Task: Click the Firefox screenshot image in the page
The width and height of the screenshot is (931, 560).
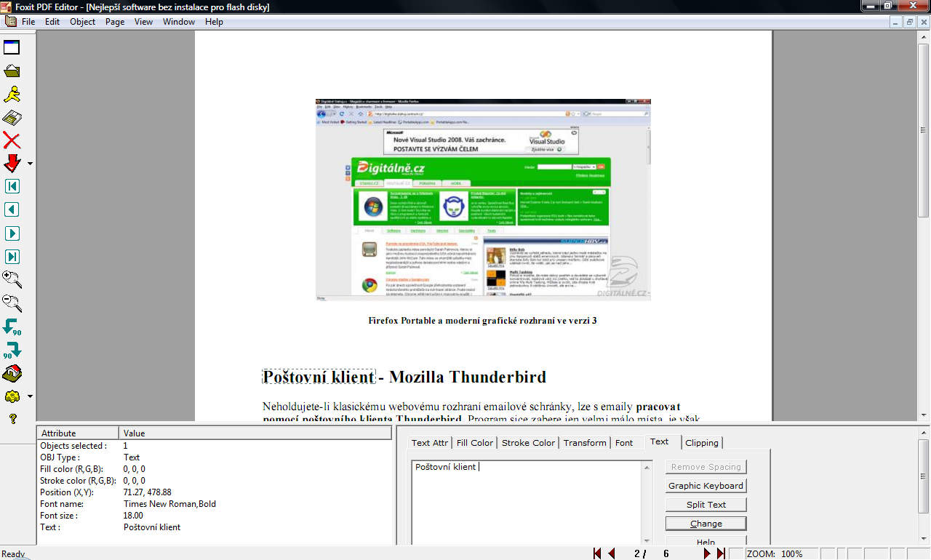Action: coord(483,200)
